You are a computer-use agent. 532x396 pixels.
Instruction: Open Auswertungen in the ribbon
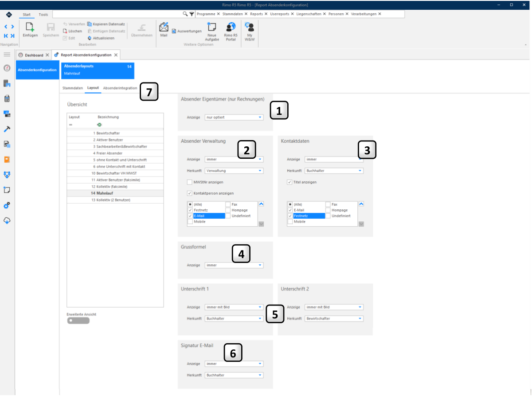[x=187, y=31]
